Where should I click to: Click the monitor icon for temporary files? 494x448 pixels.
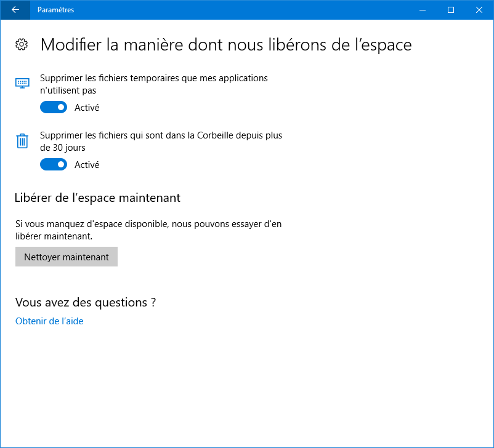(x=22, y=83)
